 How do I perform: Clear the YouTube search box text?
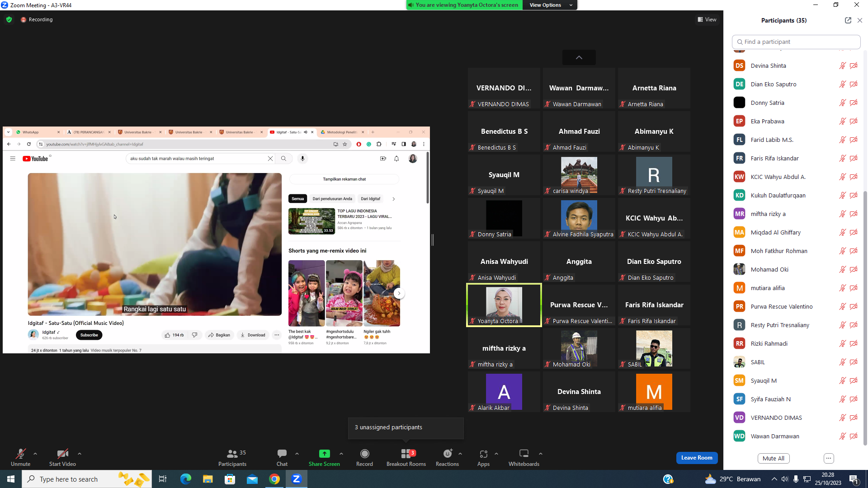[x=270, y=159]
